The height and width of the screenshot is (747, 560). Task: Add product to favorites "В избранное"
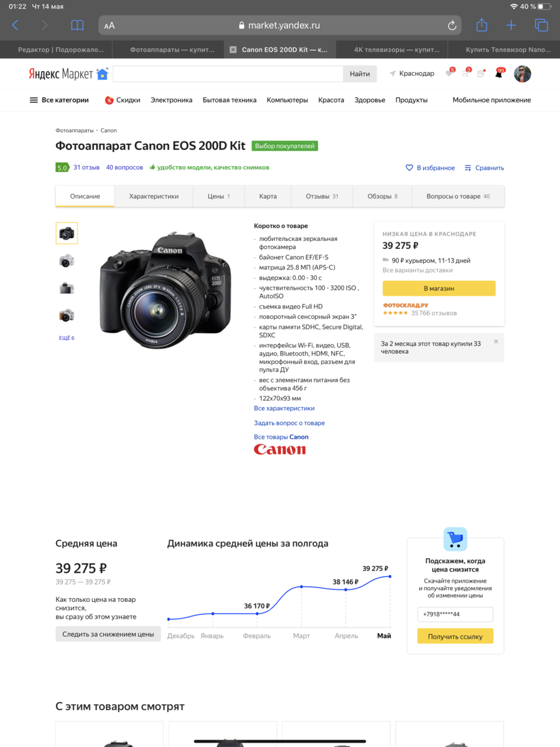click(x=430, y=168)
